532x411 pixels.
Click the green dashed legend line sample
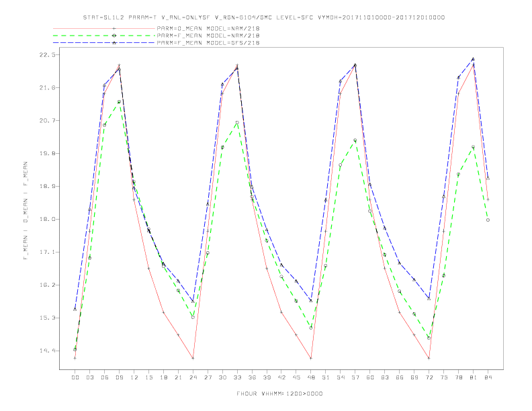point(104,36)
